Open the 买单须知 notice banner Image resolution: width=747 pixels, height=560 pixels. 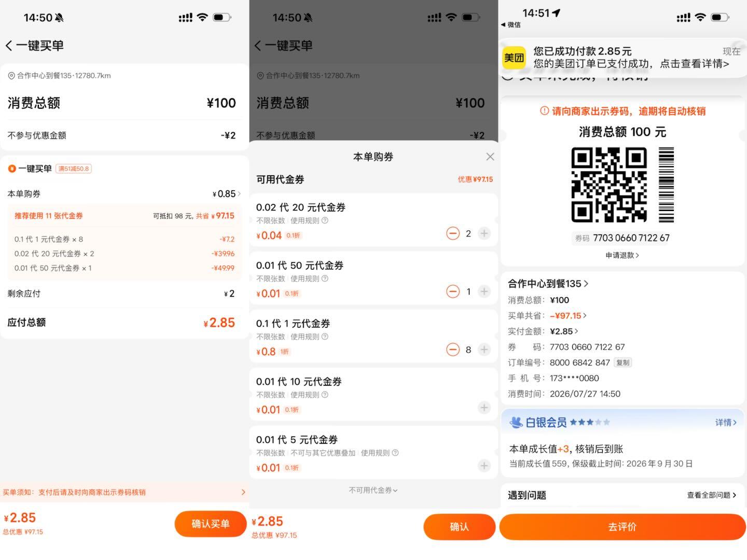125,492
